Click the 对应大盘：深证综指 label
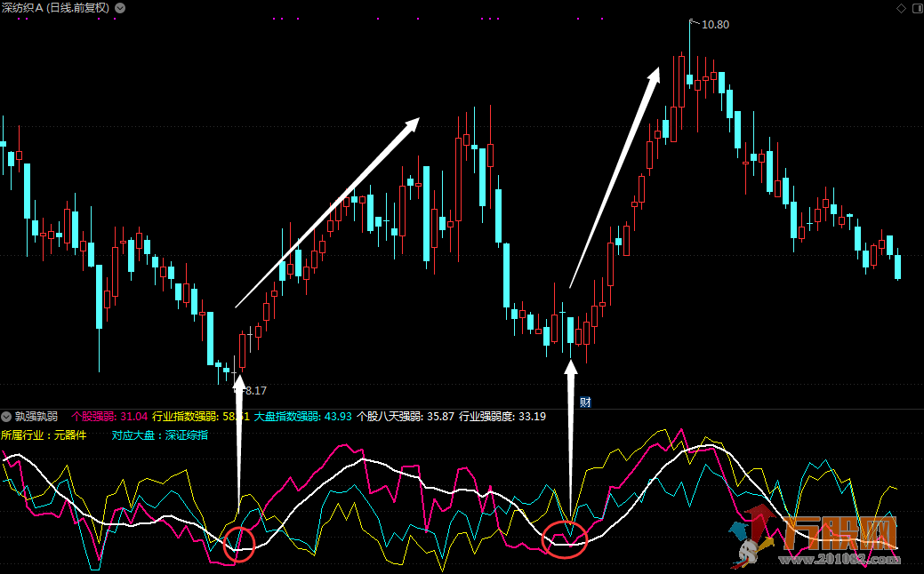Viewport: 924px width, 574px height. click(x=160, y=435)
